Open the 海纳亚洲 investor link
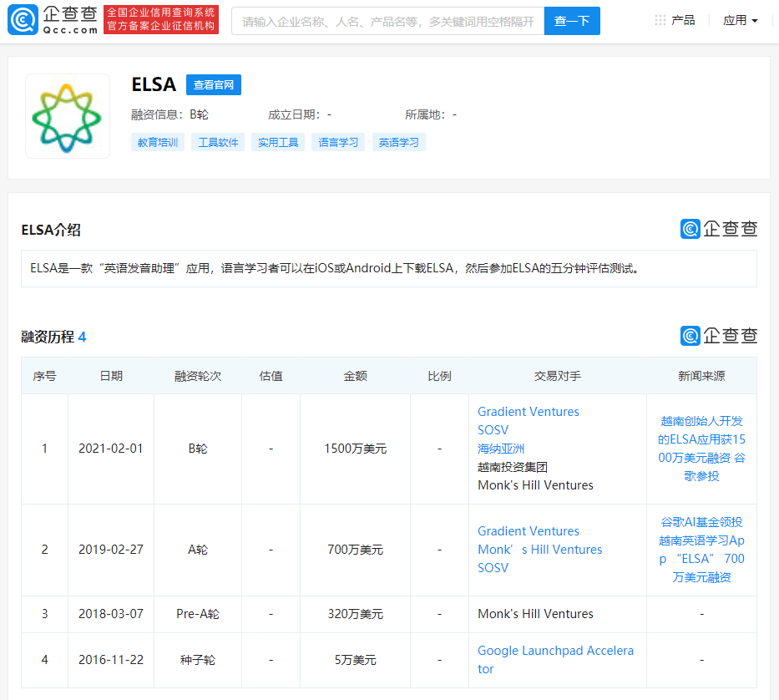779x700 pixels. pos(501,449)
